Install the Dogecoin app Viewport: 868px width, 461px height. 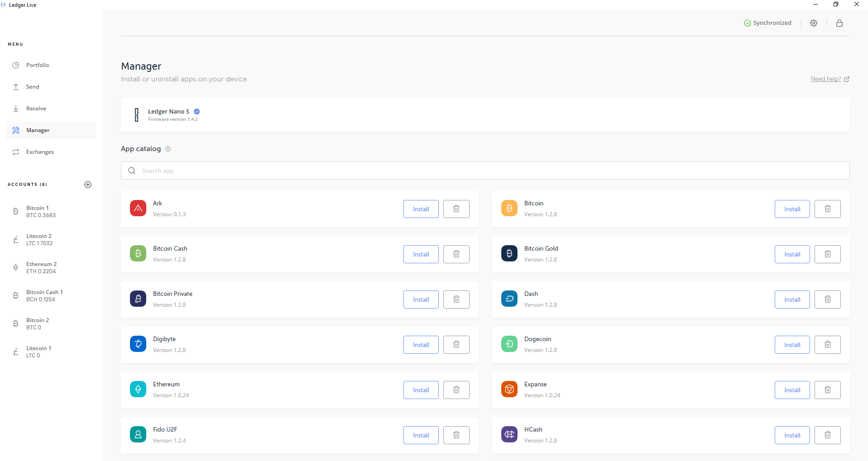792,345
